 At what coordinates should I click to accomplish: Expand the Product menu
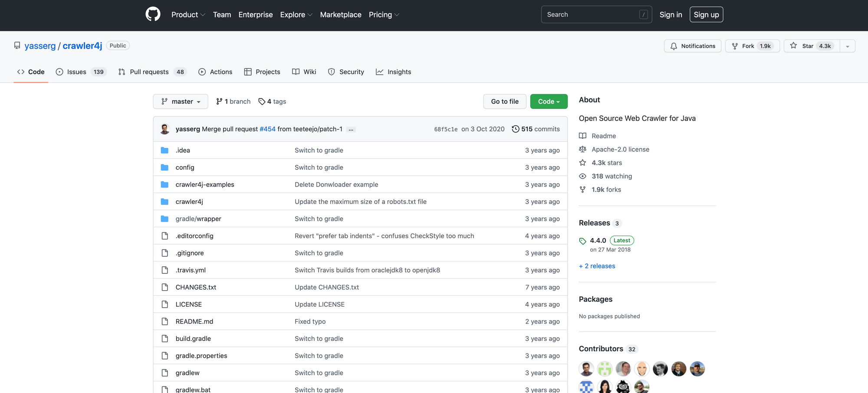point(188,15)
